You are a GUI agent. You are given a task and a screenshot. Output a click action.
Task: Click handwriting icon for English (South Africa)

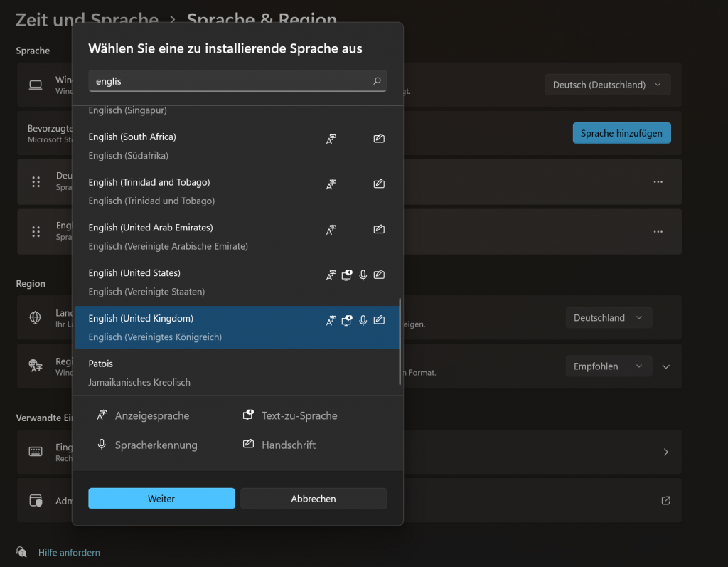coord(379,138)
